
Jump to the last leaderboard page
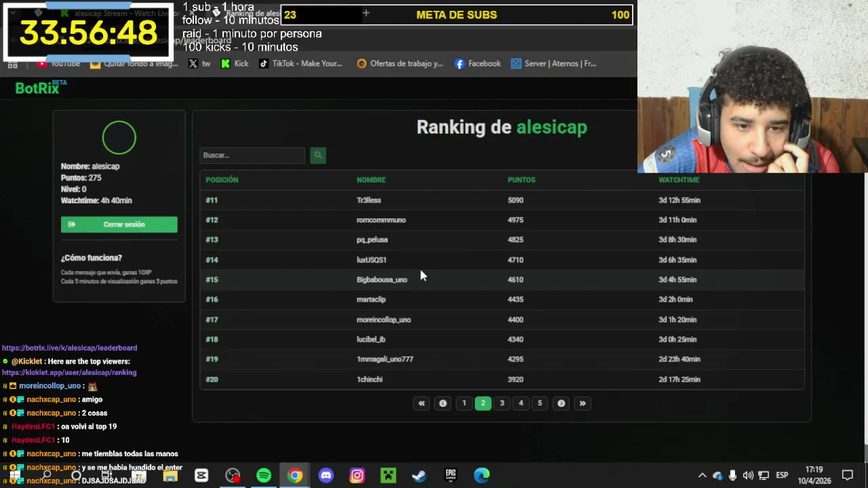(x=583, y=403)
